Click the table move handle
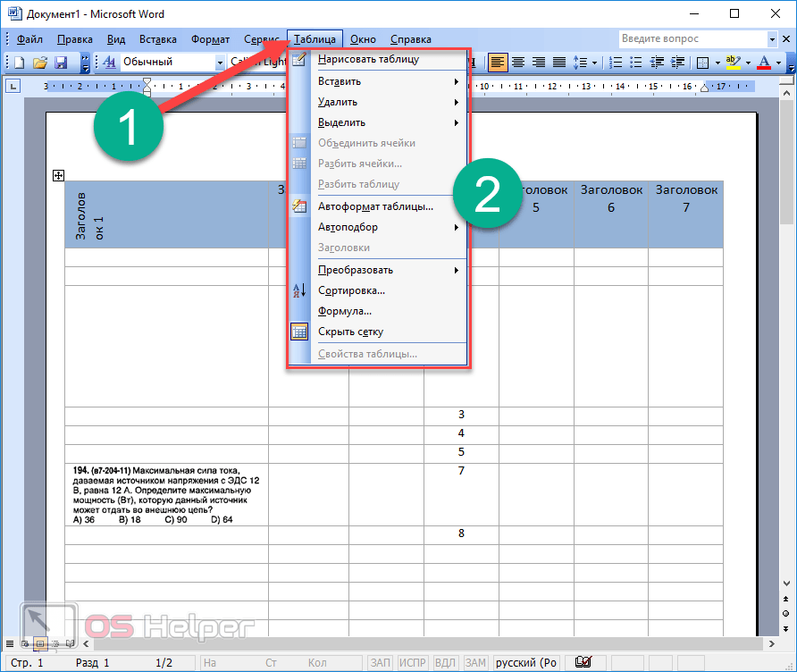The image size is (797, 672). pyautogui.click(x=58, y=176)
